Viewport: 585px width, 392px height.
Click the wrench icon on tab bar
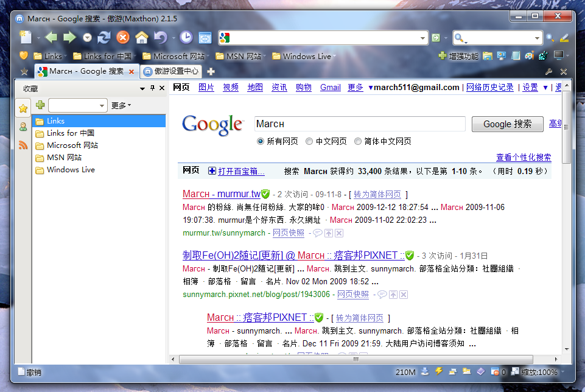[x=548, y=71]
